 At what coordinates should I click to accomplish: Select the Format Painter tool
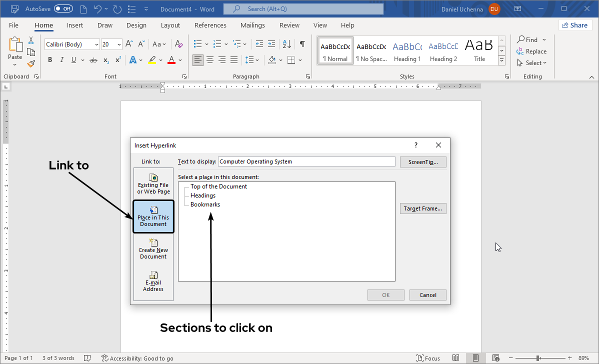30,63
